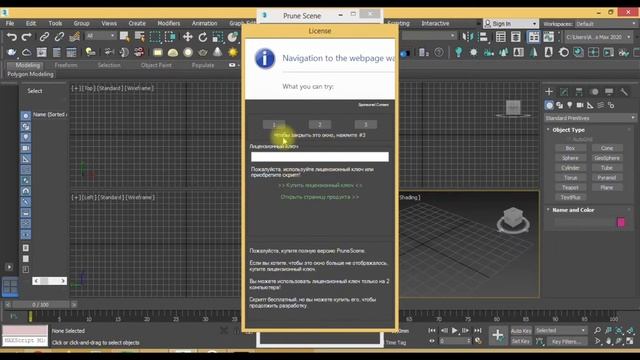Click the Undo arrow in the main toolbar

pyautogui.click(x=11, y=37)
